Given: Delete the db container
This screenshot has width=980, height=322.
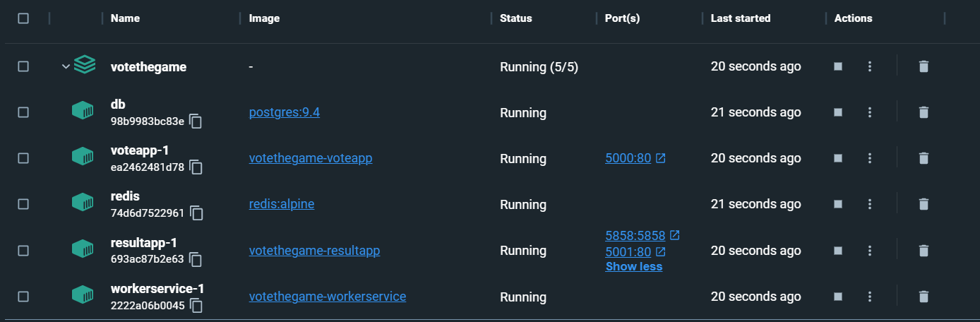Looking at the screenshot, I should (924, 112).
